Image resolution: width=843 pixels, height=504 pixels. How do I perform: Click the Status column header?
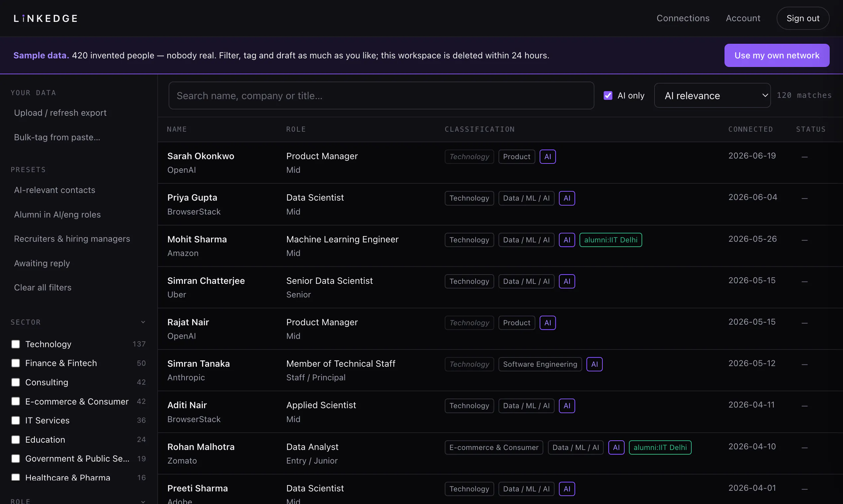811,129
